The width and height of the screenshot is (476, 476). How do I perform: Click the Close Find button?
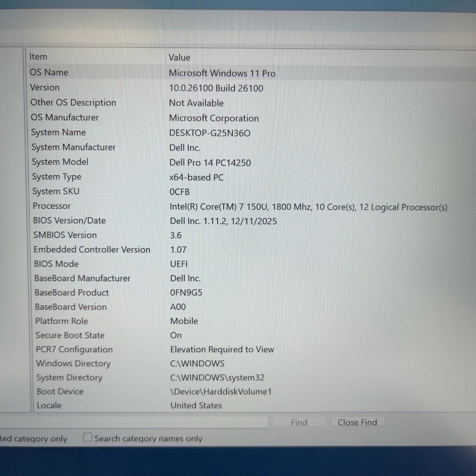tap(357, 422)
